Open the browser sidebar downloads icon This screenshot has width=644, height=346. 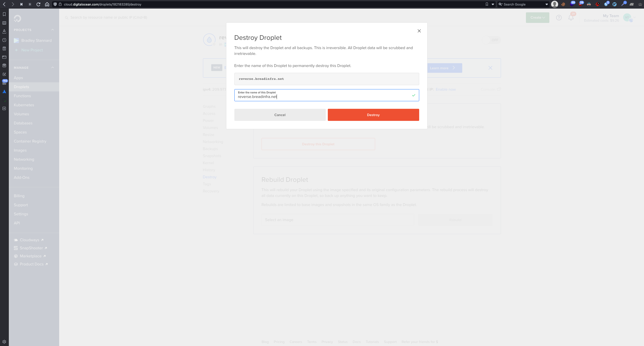(x=4, y=31)
